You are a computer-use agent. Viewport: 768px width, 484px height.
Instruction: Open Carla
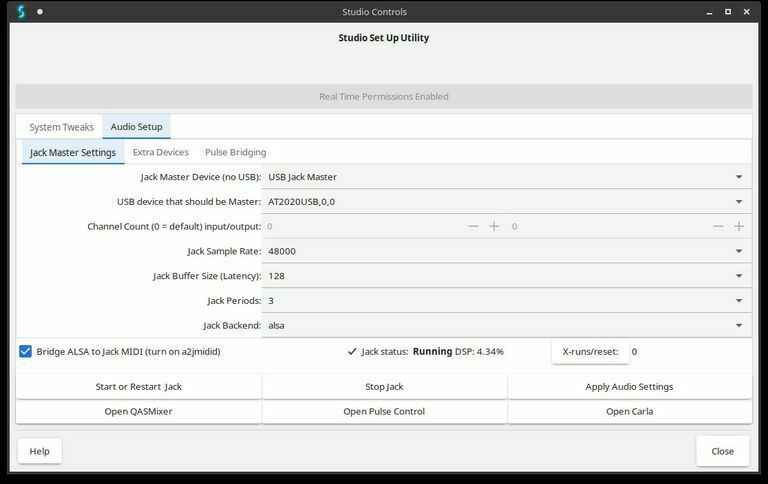pyautogui.click(x=629, y=411)
